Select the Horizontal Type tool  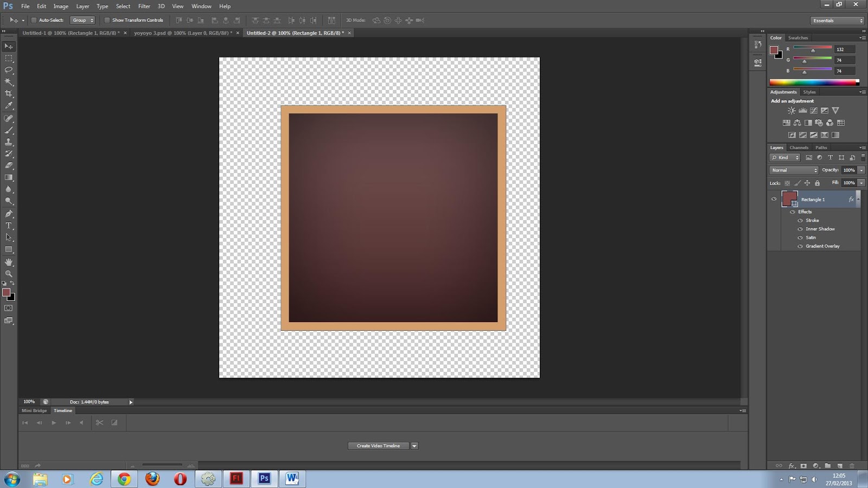[x=8, y=225]
